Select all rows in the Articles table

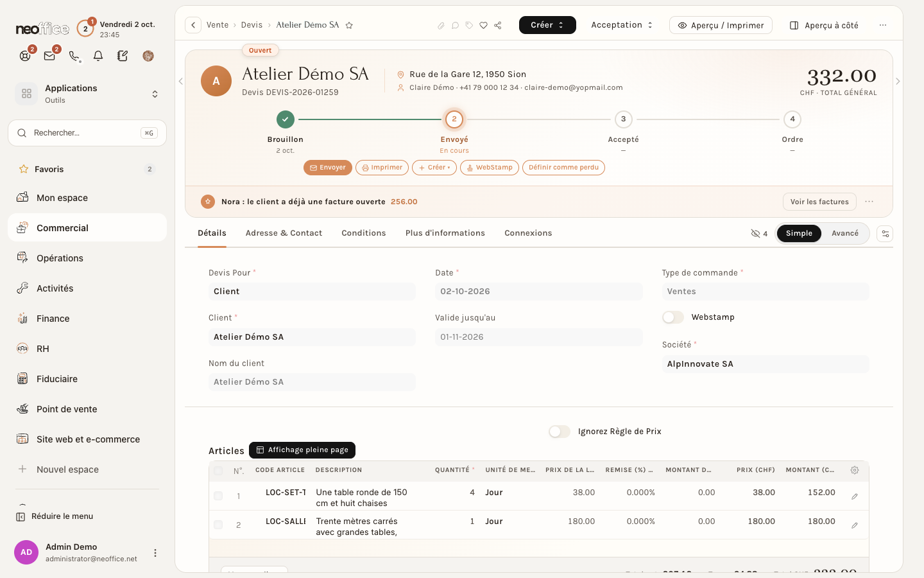218,471
